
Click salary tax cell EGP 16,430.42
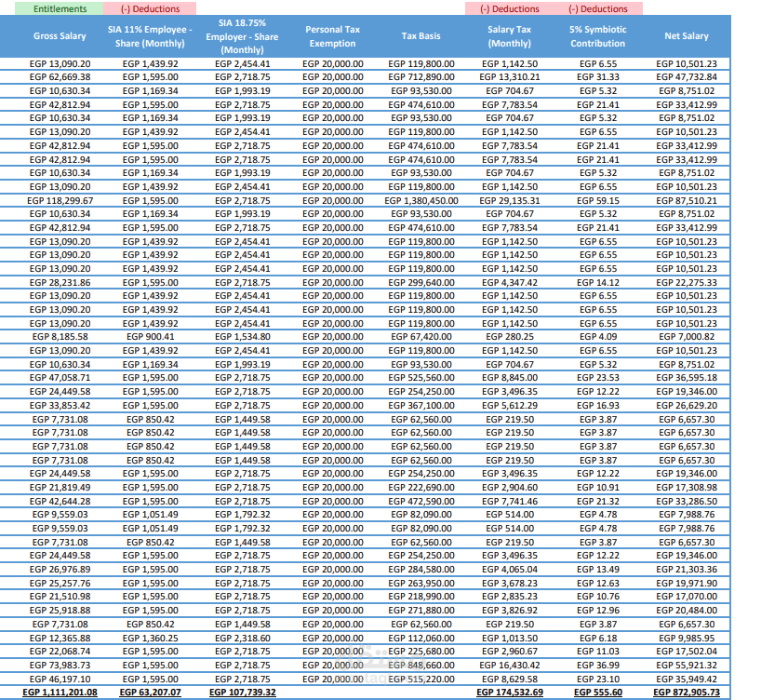coord(509,666)
